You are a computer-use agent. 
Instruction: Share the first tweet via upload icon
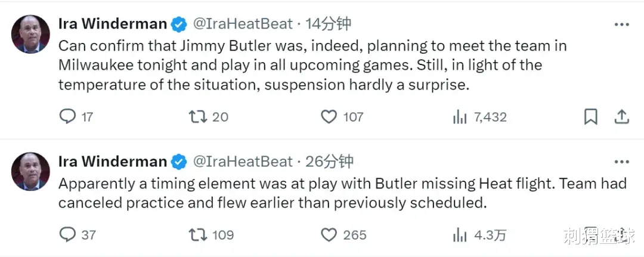[x=621, y=117]
